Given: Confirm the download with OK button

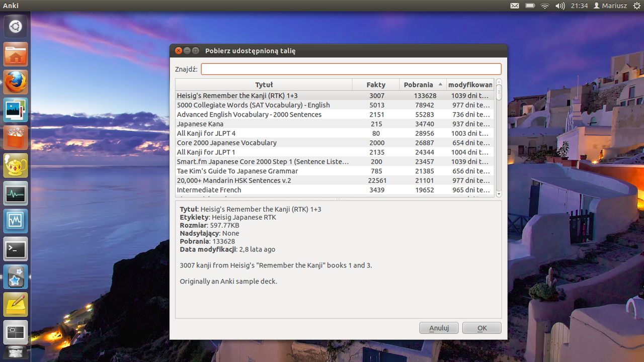Looking at the screenshot, I should click(x=482, y=328).
